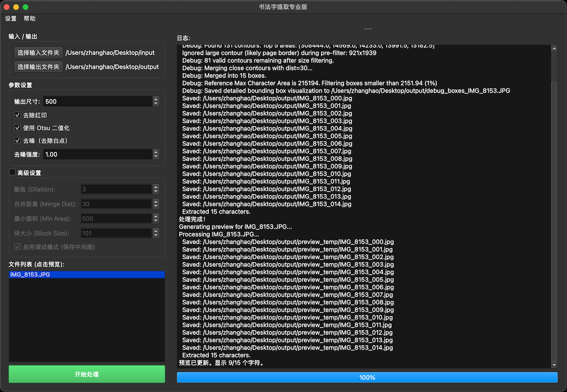Image resolution: width=567 pixels, height=392 pixels.
Task: Toggle the 使用 Otsu 二值化 checkbox
Action: click(17, 128)
